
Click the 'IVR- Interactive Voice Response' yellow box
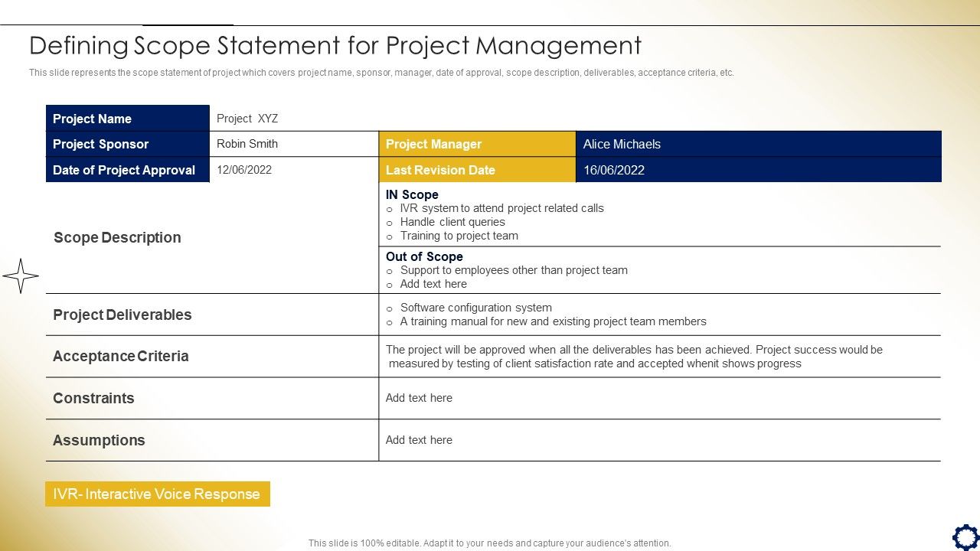click(158, 494)
